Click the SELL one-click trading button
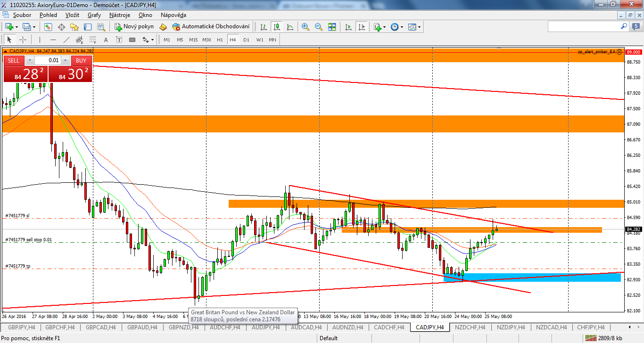This screenshot has height=343, width=644. 14,60
